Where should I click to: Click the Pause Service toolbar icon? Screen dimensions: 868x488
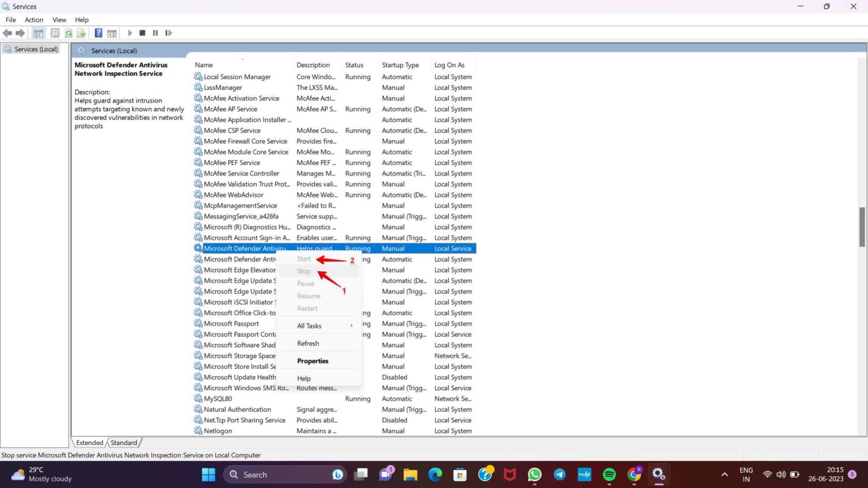click(x=155, y=32)
